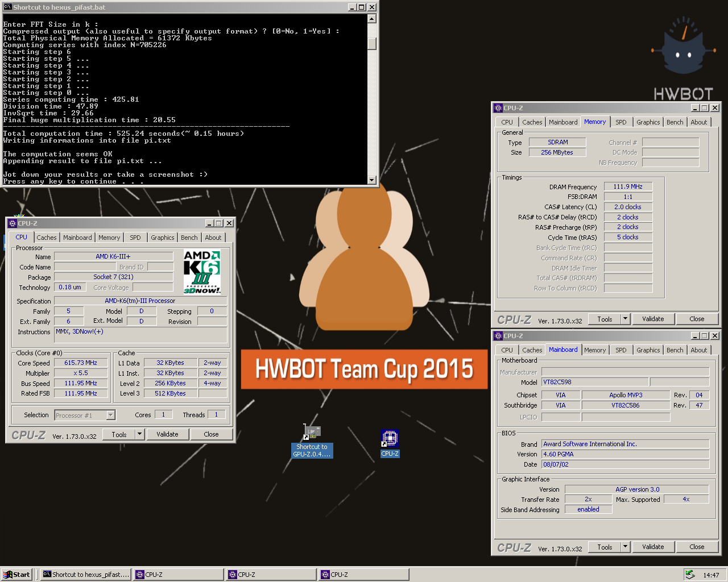Click Socket 7 (321) package field
The height and width of the screenshot is (582, 728).
coord(113,277)
